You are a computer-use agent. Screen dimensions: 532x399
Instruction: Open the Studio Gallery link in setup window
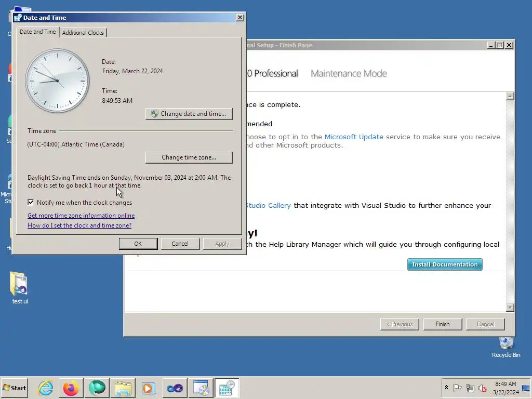[268, 205]
